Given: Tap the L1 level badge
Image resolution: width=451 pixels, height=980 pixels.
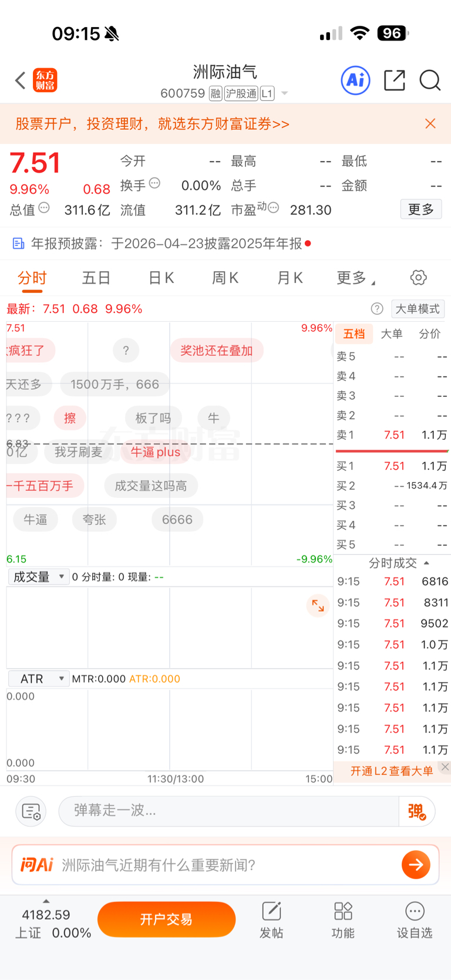Looking at the screenshot, I should click(267, 93).
